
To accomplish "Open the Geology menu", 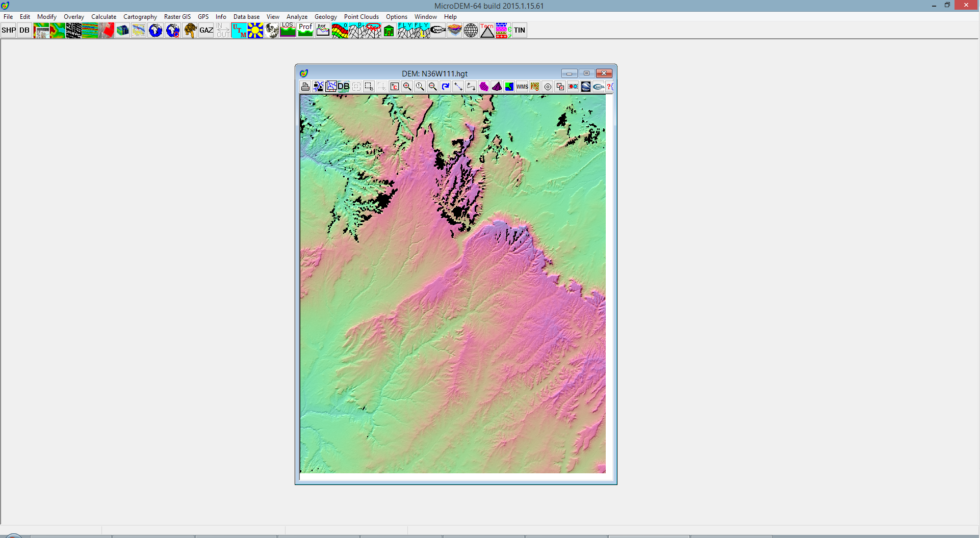I will tap(325, 17).
